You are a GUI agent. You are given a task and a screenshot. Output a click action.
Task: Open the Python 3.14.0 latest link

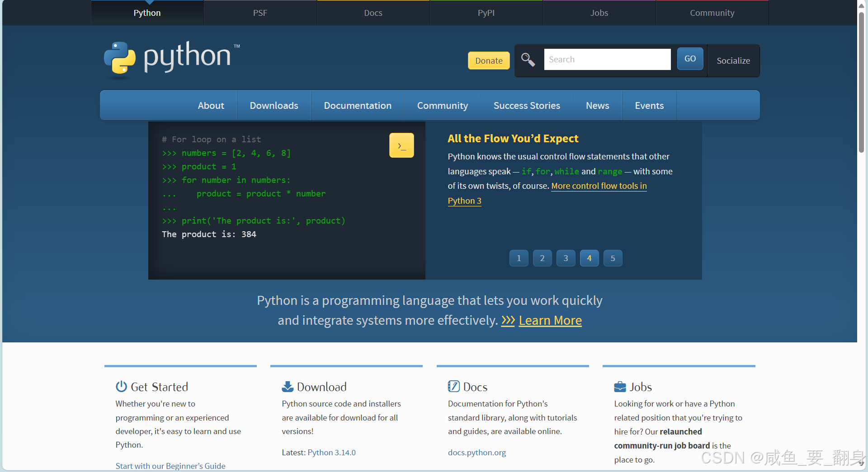tap(331, 453)
